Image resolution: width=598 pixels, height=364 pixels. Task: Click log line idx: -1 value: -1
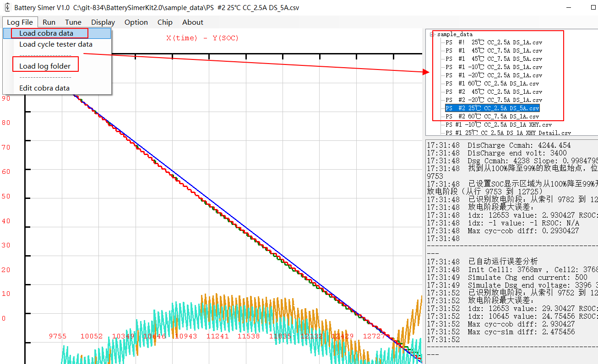coord(503,223)
